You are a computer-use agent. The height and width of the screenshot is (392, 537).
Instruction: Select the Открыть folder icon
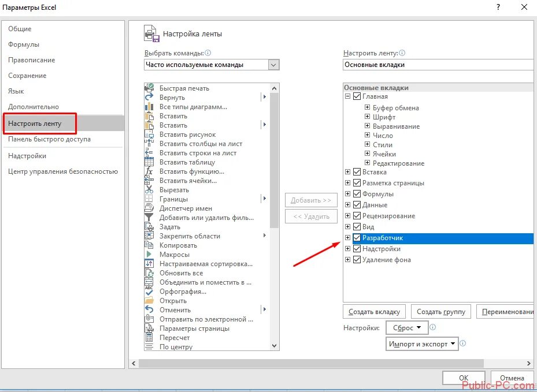[149, 300]
